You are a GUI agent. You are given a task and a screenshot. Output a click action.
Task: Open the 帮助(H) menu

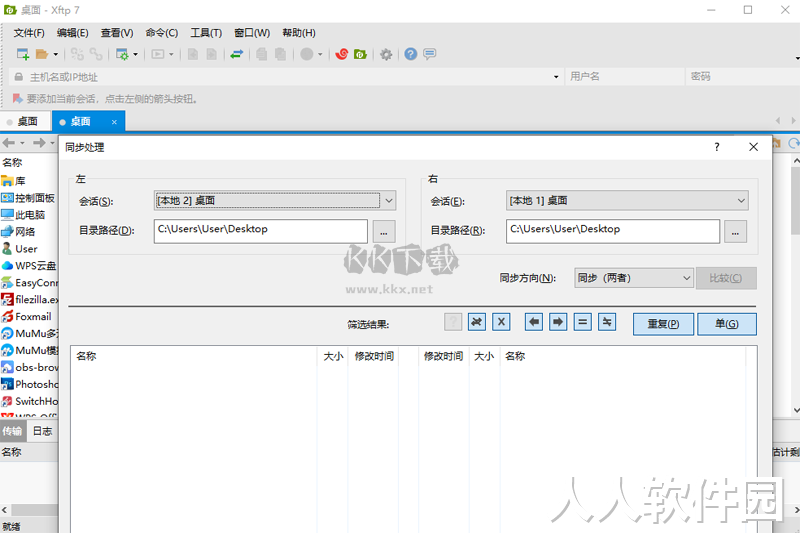pyautogui.click(x=299, y=33)
